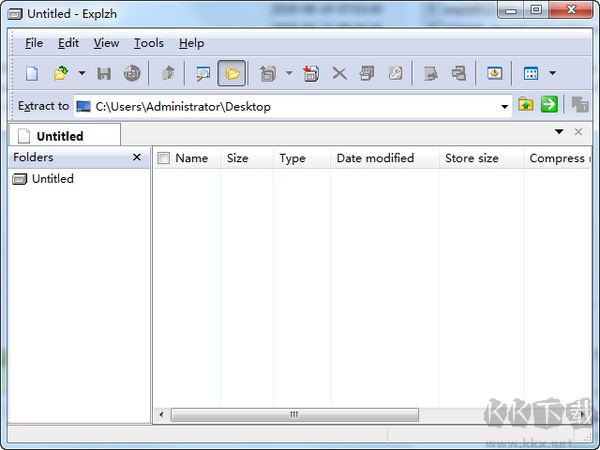Open the view mode dropdown arrow

[552, 73]
